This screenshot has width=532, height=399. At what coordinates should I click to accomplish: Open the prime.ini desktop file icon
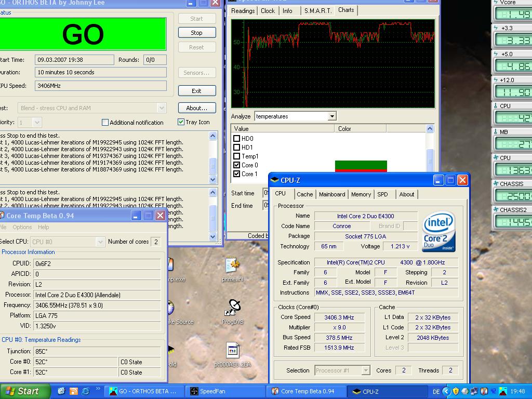click(x=232, y=265)
